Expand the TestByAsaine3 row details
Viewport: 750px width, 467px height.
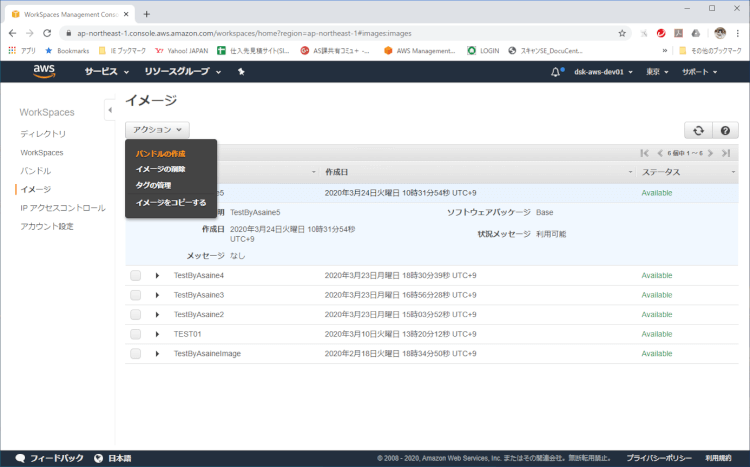(x=157, y=295)
